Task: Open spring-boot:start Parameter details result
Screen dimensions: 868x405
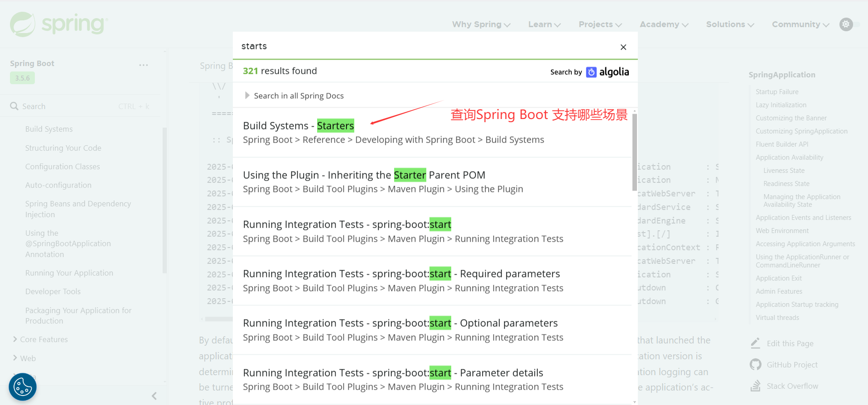Action: 432,379
